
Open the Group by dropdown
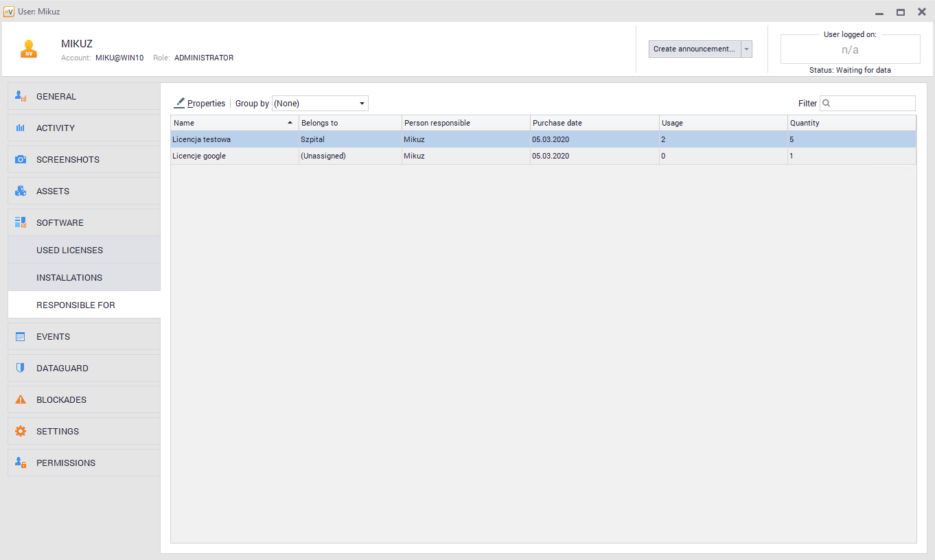point(320,104)
